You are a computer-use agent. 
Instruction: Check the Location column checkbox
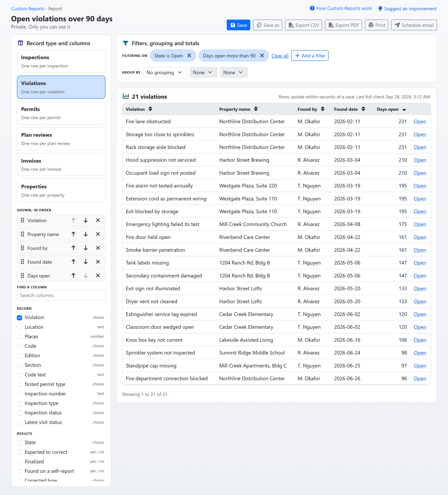coord(20,327)
